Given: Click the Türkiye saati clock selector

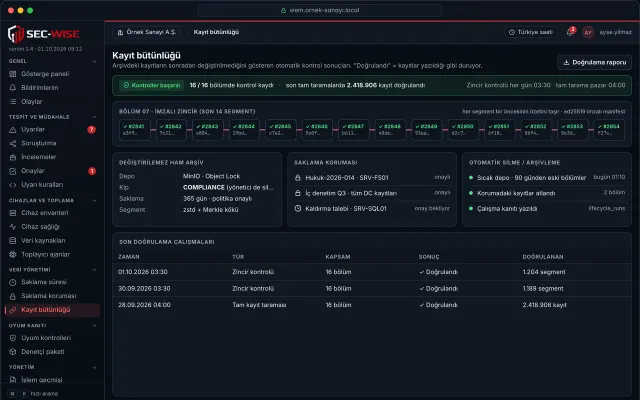Looking at the screenshot, I should pos(530,32).
